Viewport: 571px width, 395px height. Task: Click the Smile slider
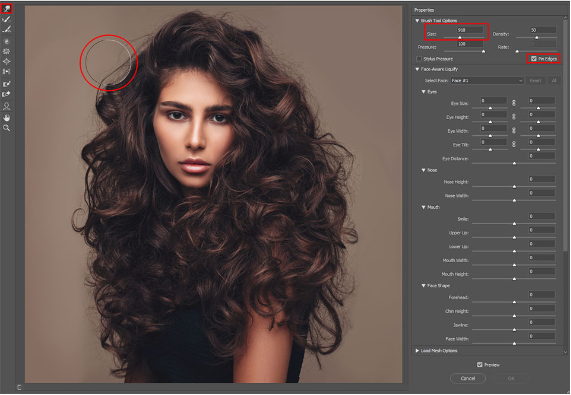tap(514, 224)
